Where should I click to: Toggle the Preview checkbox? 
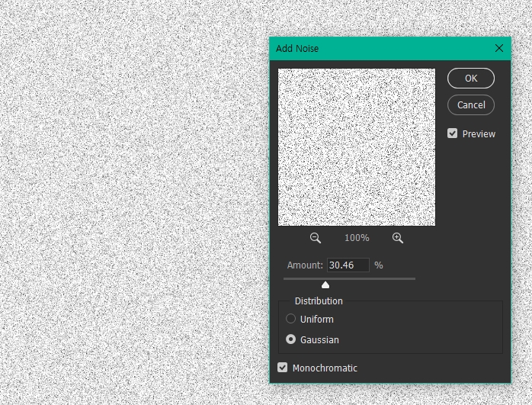(x=452, y=133)
